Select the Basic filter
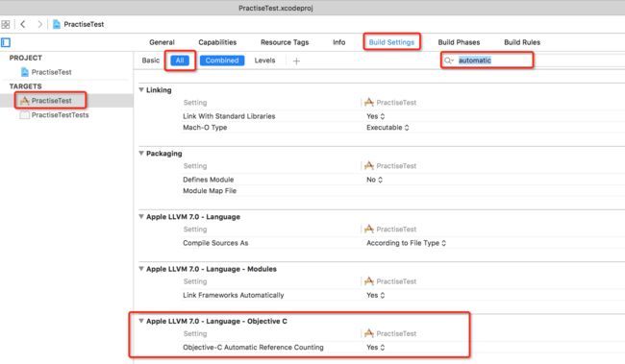The image size is (625, 364). 151,61
